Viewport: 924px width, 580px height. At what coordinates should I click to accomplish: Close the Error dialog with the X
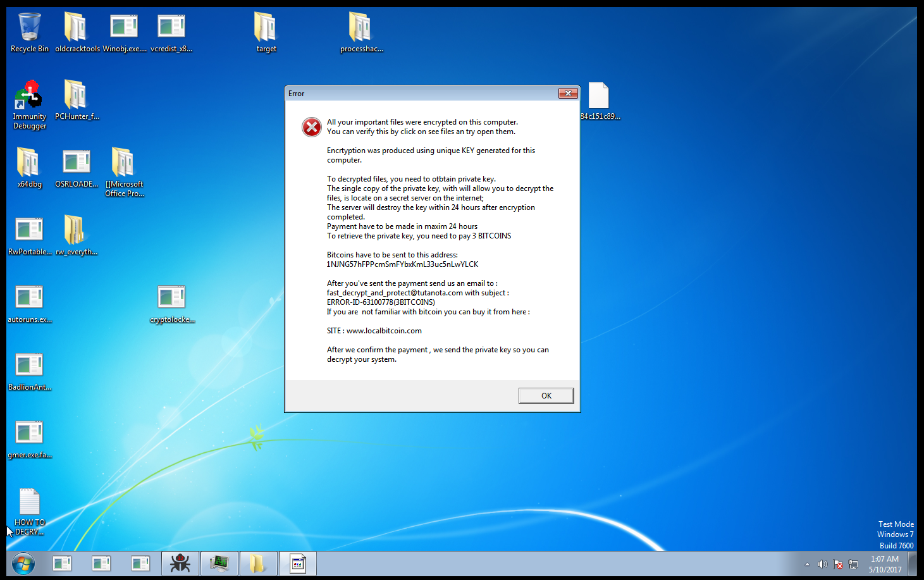click(568, 94)
